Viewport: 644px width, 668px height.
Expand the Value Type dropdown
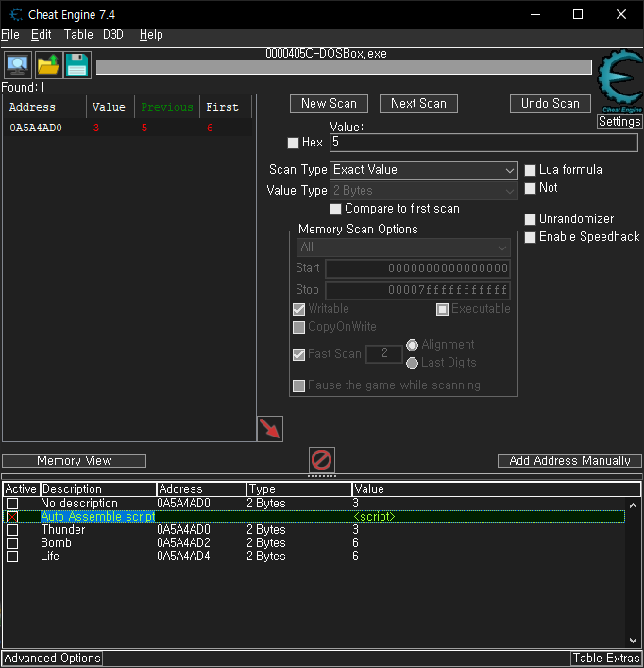pos(424,191)
